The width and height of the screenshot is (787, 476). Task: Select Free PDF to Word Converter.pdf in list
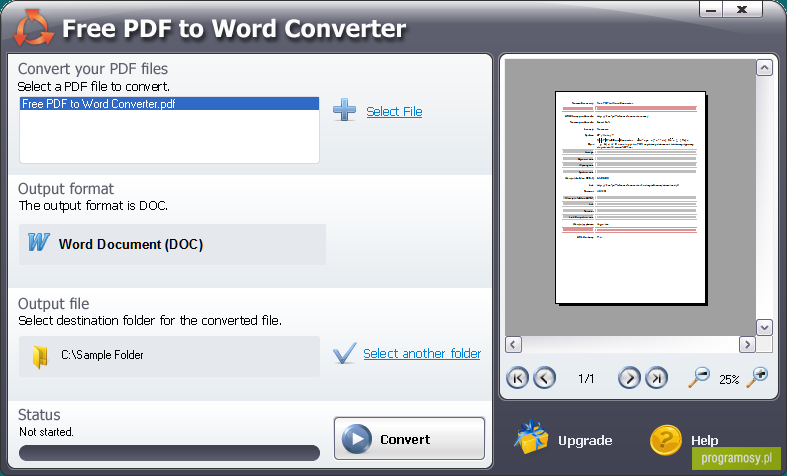pos(169,104)
